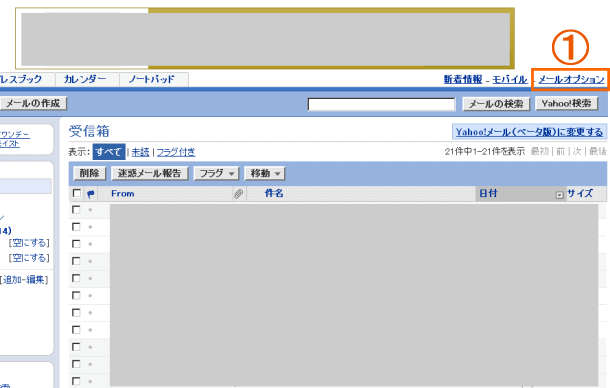Image resolution: width=610 pixels, height=388 pixels.
Task: Open the フラグ dropdown button
Action: point(216,174)
